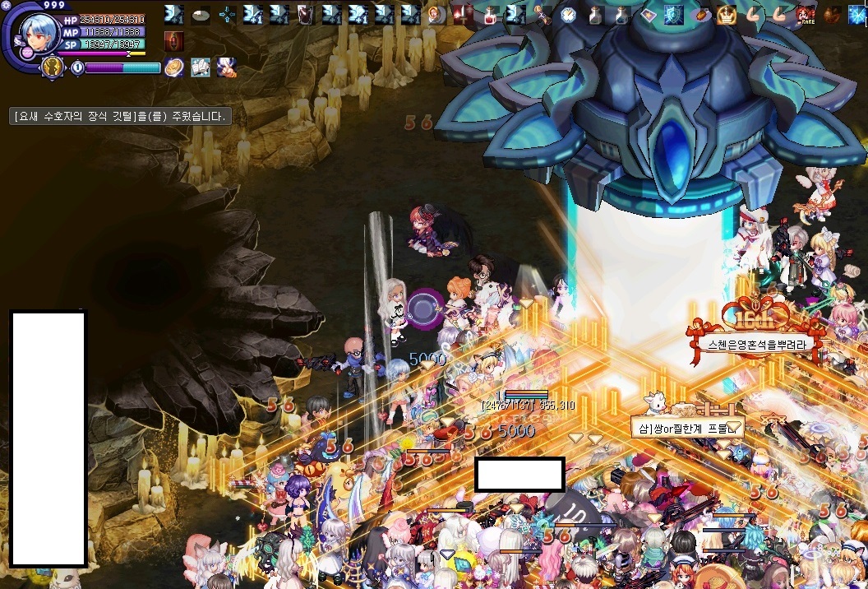The height and width of the screenshot is (589, 868).
Task: Select the plate buff icon
Action: tap(201, 16)
